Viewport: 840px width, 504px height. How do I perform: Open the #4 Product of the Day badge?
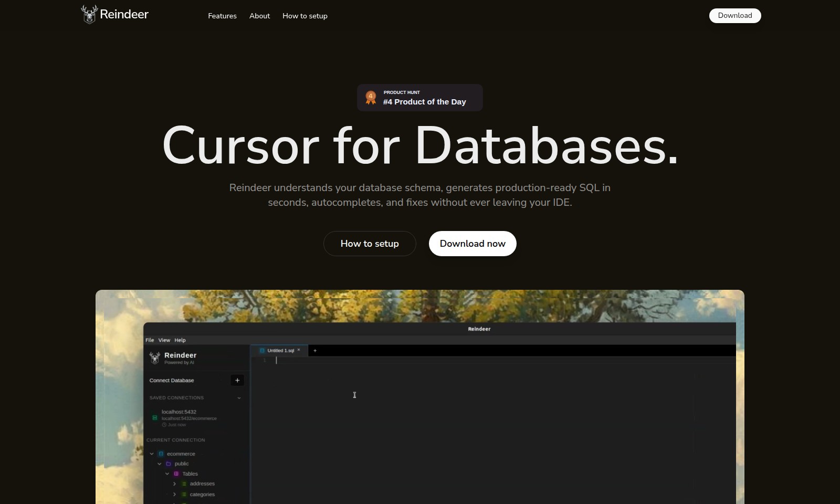coord(420,98)
